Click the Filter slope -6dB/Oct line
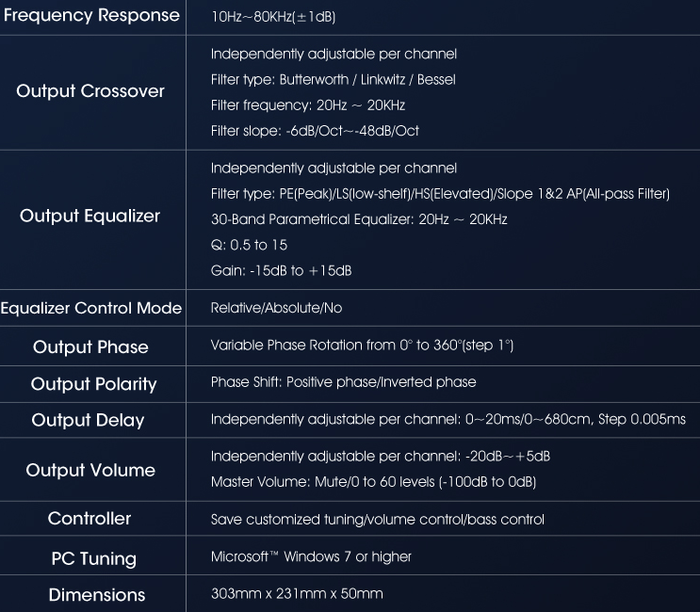The image size is (700, 612). pos(315,131)
